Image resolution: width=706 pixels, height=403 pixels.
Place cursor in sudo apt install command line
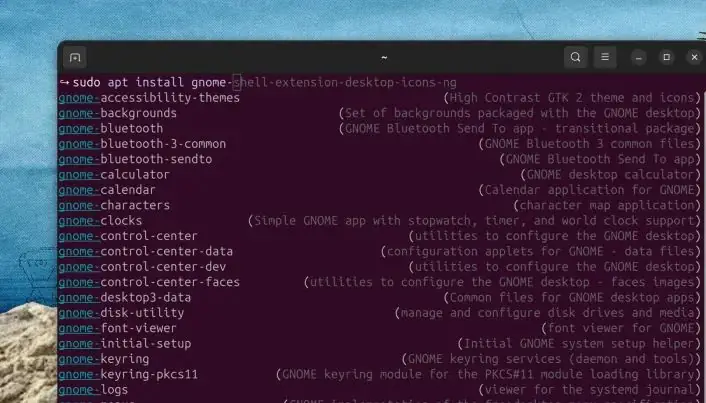(x=258, y=82)
